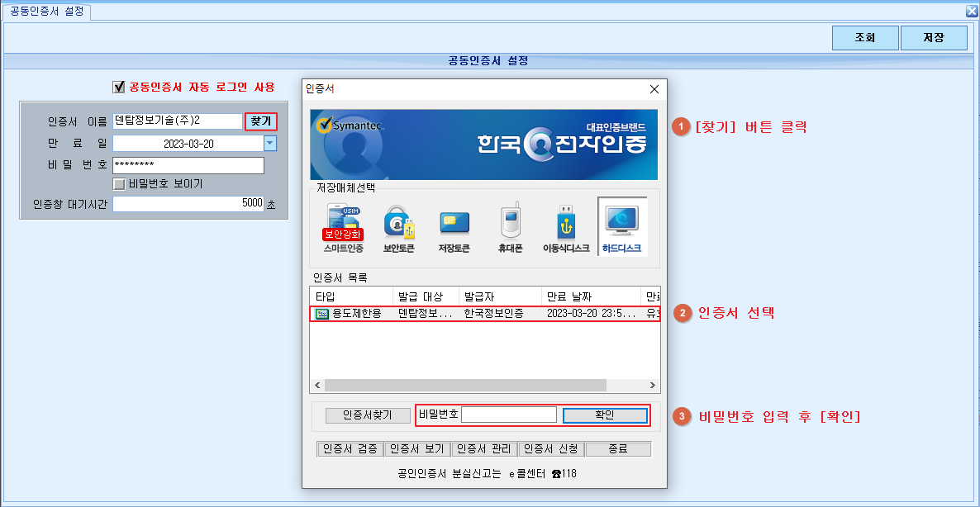Screen dimensions: 980x507
Task: Click the horizontal scrollbar of certificate list
Action: (466, 386)
